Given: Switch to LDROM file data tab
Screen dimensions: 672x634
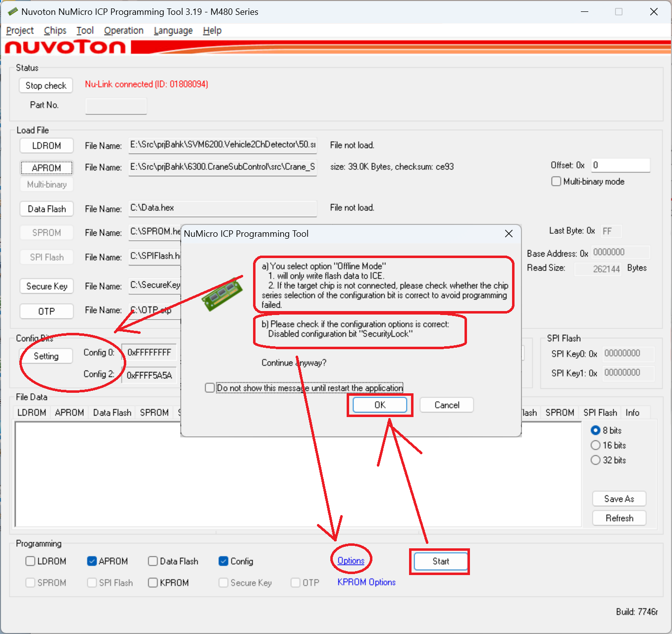Looking at the screenshot, I should pyautogui.click(x=32, y=413).
